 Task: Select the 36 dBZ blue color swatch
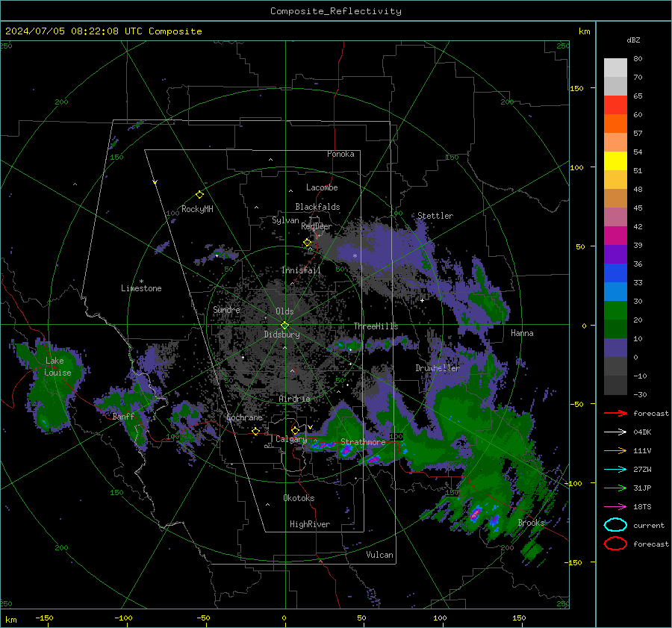point(615,273)
